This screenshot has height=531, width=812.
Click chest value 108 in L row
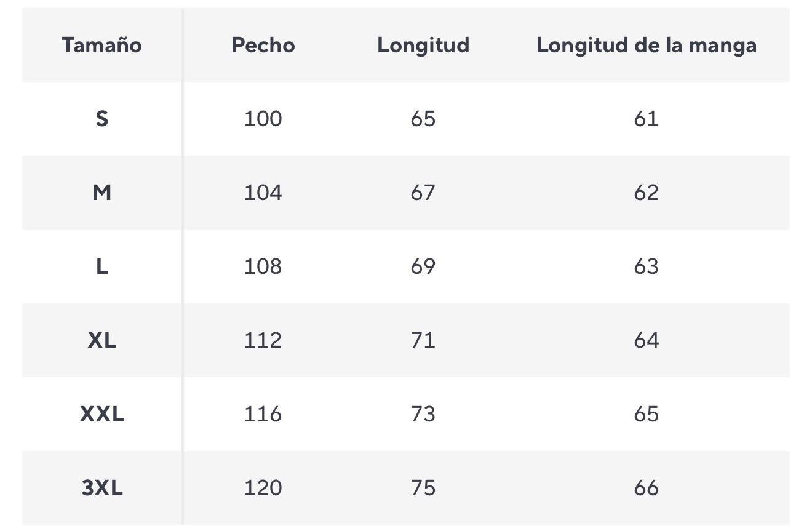(263, 266)
